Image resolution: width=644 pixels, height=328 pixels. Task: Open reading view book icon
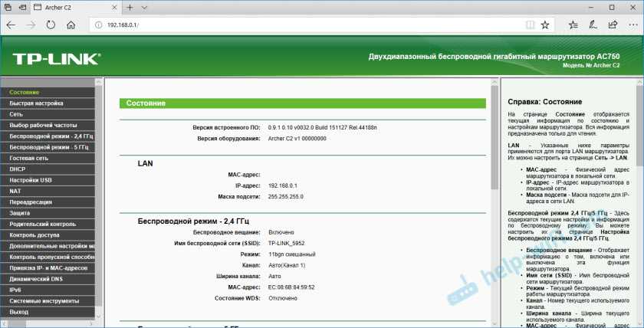coord(531,25)
